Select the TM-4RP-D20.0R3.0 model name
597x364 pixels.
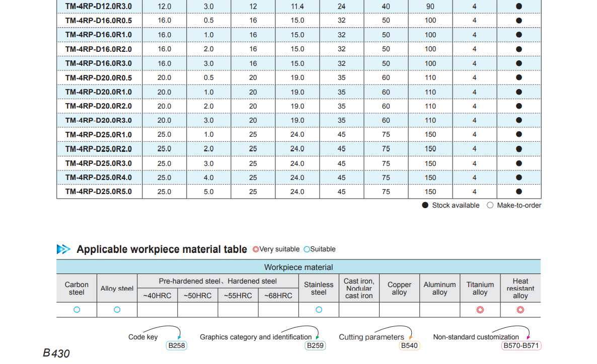(99, 120)
